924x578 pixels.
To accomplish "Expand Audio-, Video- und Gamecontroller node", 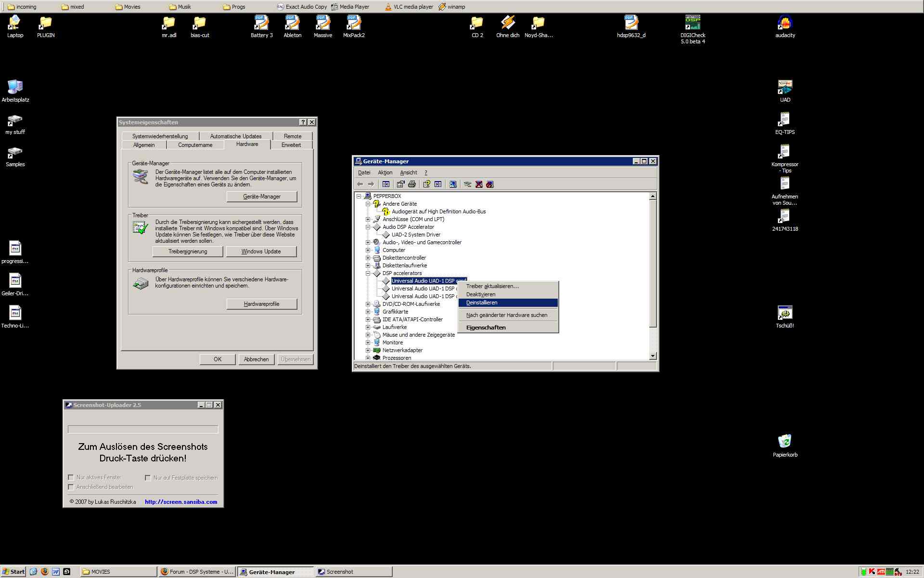I will click(368, 242).
